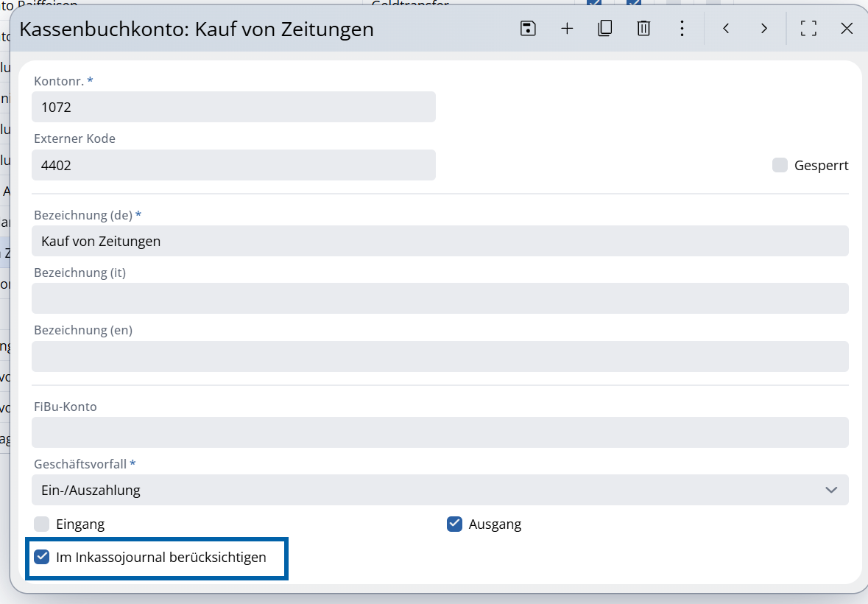
Task: Uncheck the Ausgang checkbox
Action: (x=454, y=524)
